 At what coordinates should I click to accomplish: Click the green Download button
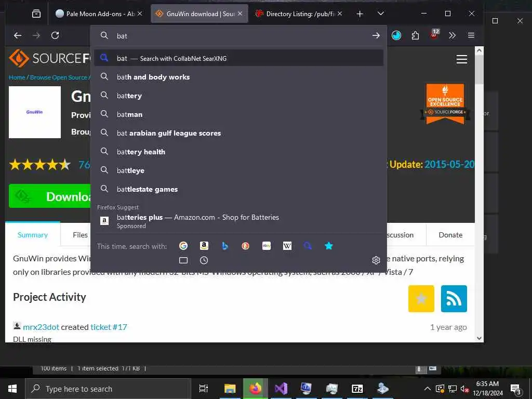click(x=50, y=196)
